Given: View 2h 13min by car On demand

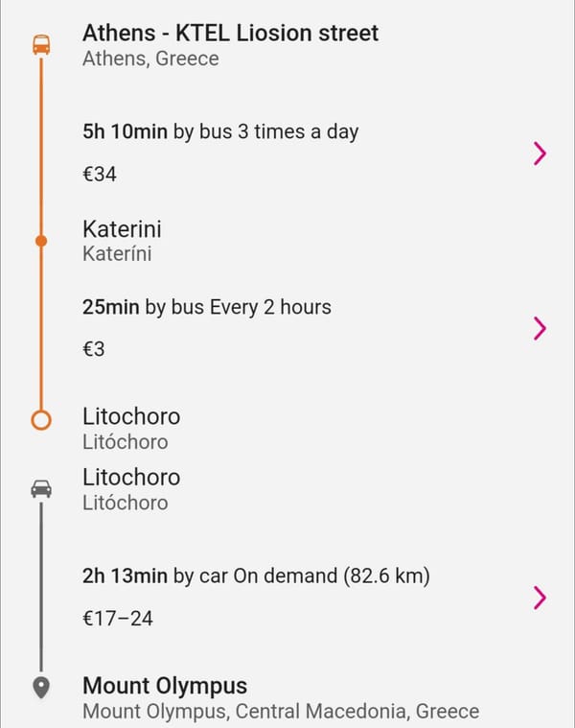Looking at the screenshot, I should pyautogui.click(x=256, y=576).
